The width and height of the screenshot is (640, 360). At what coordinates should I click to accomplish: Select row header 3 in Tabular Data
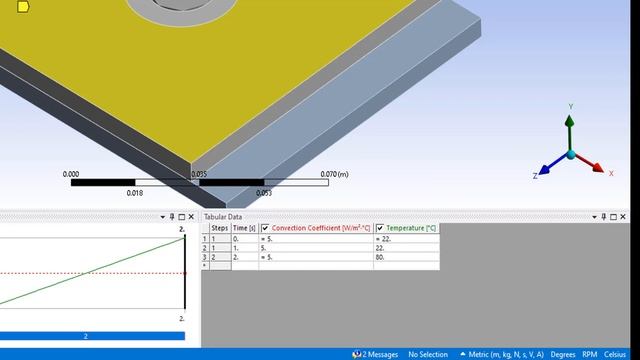click(x=205, y=257)
